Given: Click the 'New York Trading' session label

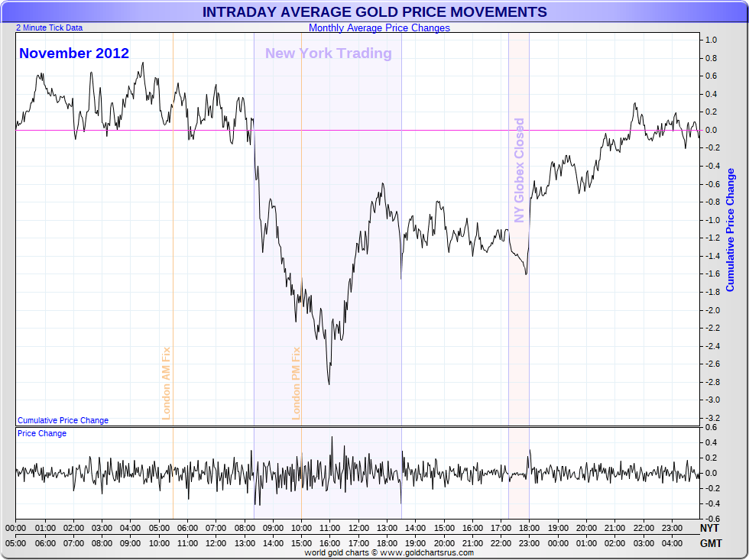Looking at the screenshot, I should 329,53.
